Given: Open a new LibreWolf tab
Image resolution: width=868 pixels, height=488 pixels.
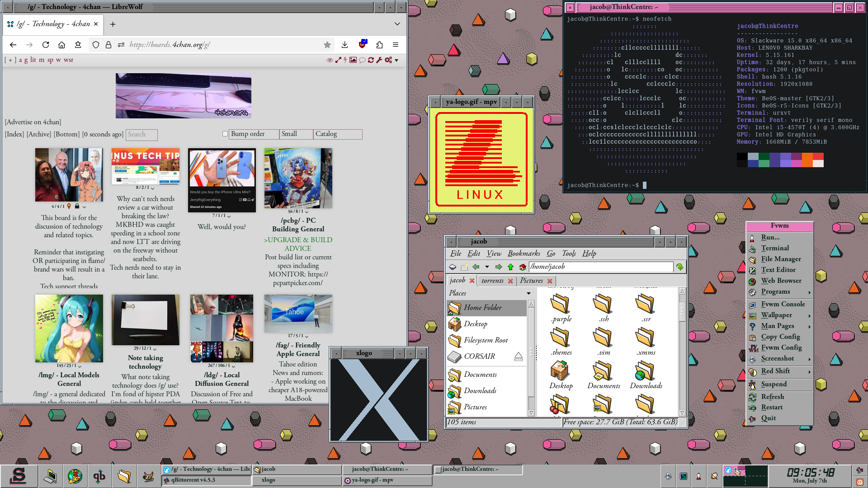Looking at the screenshot, I should (x=113, y=24).
